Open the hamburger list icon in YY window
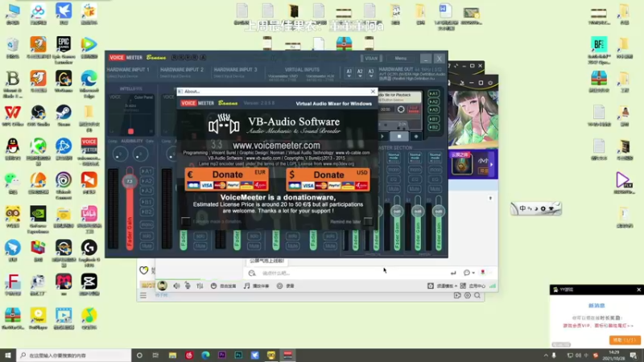This screenshot has height=362, width=644. [x=143, y=295]
